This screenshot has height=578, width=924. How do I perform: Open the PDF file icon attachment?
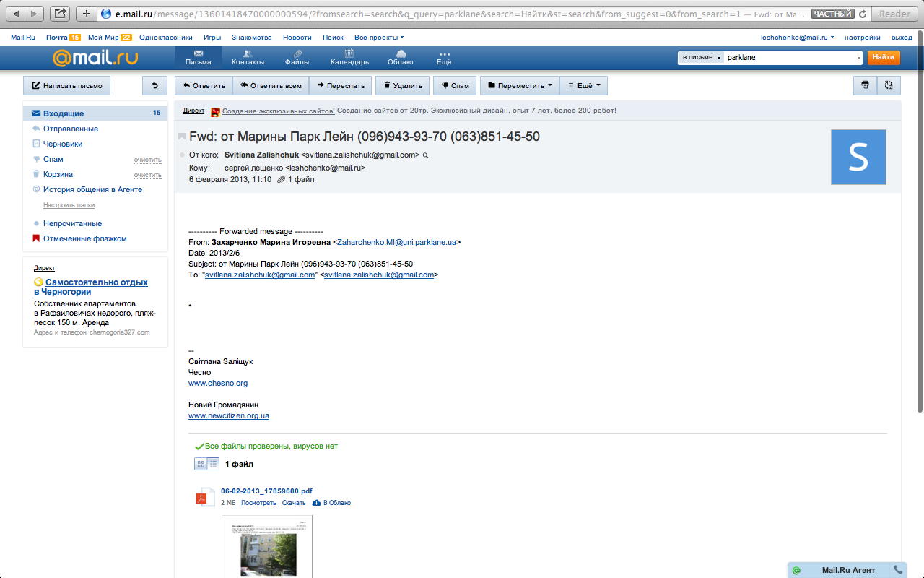point(201,497)
